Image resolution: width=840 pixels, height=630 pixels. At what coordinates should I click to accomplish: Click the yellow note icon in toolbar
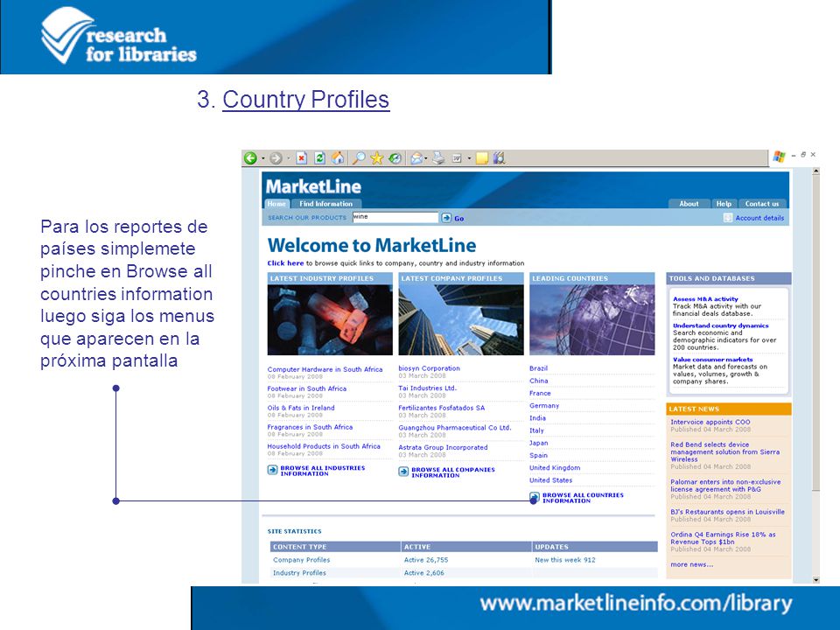[x=482, y=158]
